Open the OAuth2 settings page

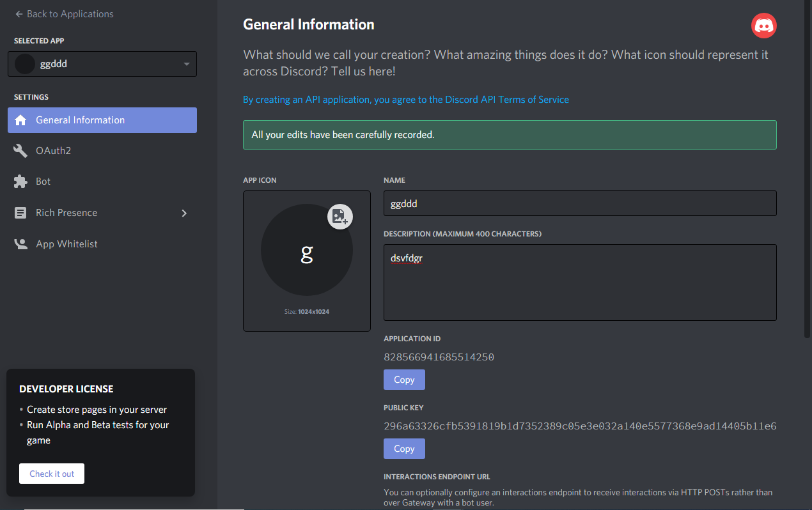pyautogui.click(x=53, y=151)
